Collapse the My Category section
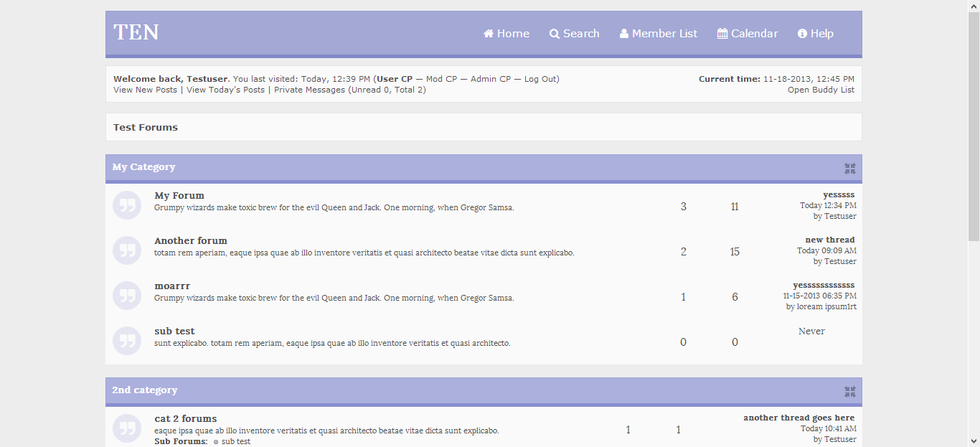Image resolution: width=980 pixels, height=447 pixels. (850, 169)
